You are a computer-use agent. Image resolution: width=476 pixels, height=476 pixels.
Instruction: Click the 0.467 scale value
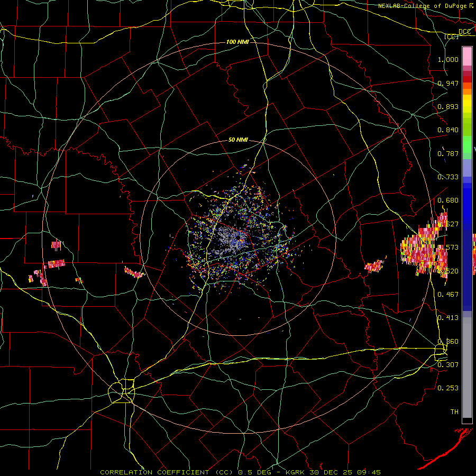click(x=448, y=294)
